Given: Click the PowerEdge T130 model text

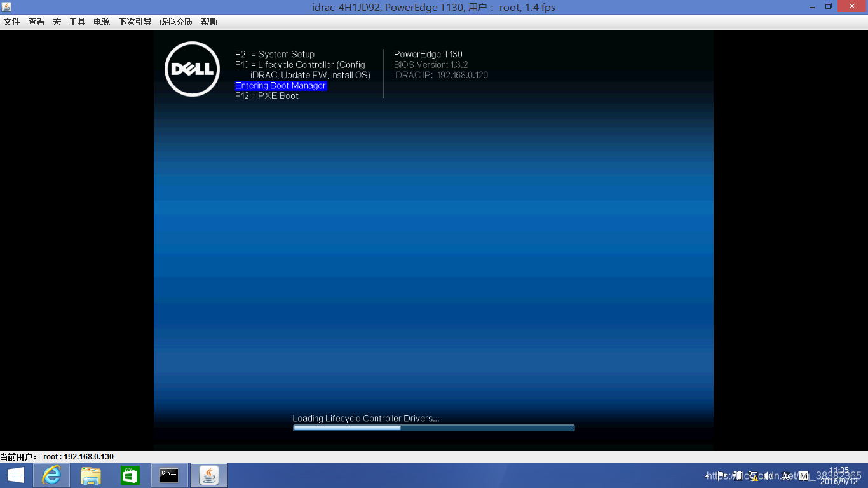Looking at the screenshot, I should [x=428, y=55].
